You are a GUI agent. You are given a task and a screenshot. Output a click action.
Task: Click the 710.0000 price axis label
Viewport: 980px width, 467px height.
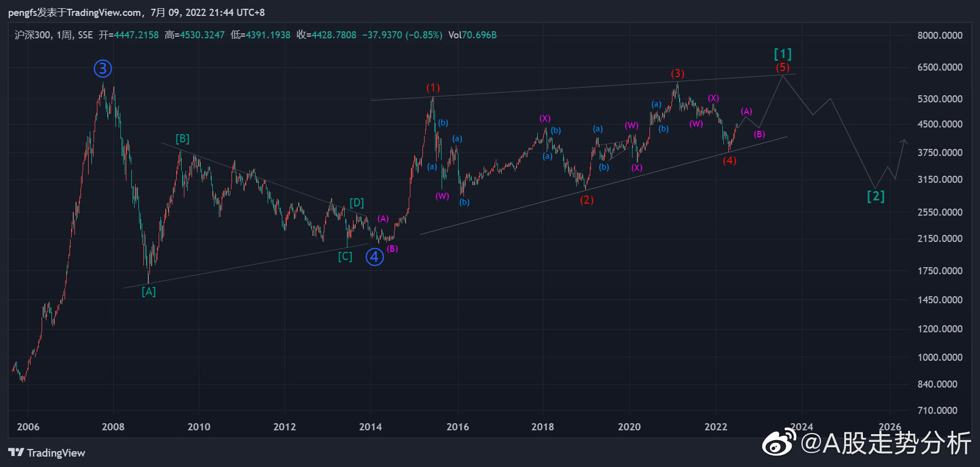click(x=937, y=411)
